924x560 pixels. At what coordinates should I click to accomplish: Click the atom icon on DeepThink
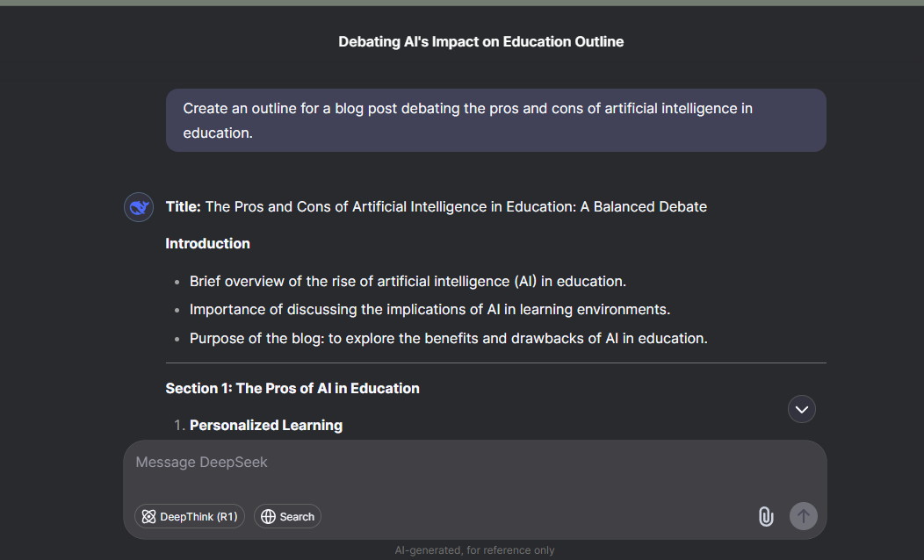(148, 517)
